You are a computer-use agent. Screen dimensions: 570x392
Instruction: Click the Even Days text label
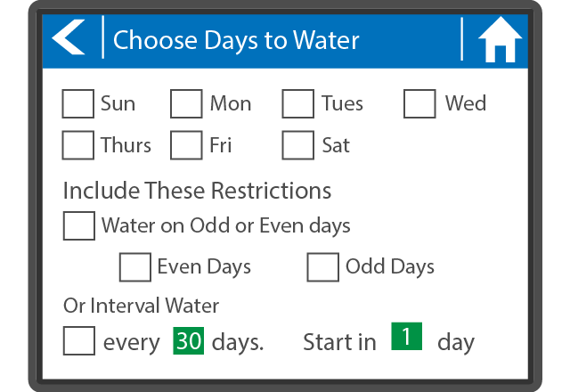point(204,267)
